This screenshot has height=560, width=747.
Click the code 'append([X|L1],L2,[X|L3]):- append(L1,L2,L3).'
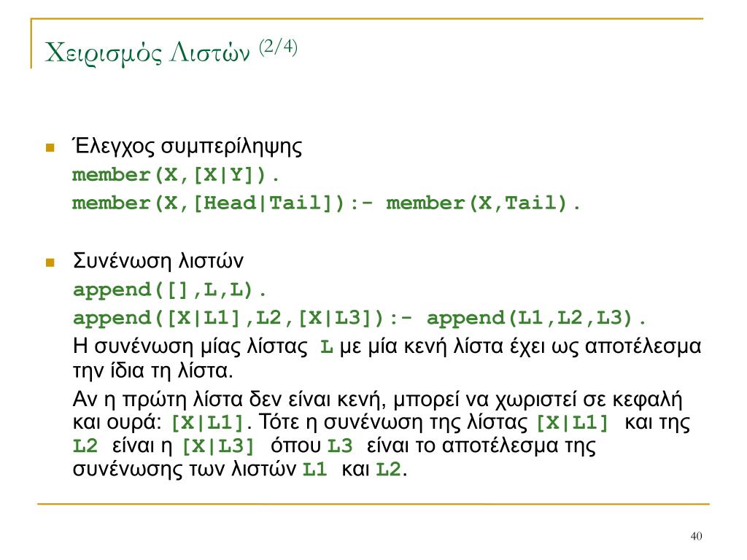coord(360,318)
